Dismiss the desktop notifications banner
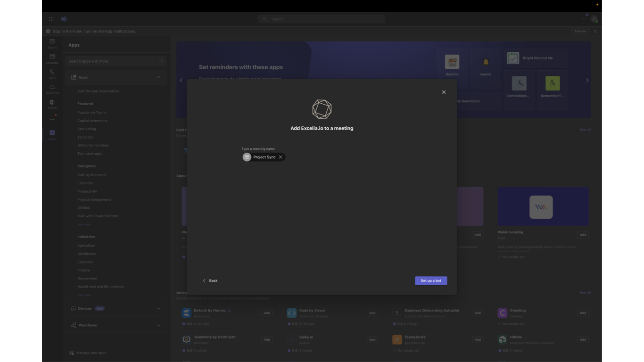This screenshot has width=644, height=362. click(x=595, y=31)
